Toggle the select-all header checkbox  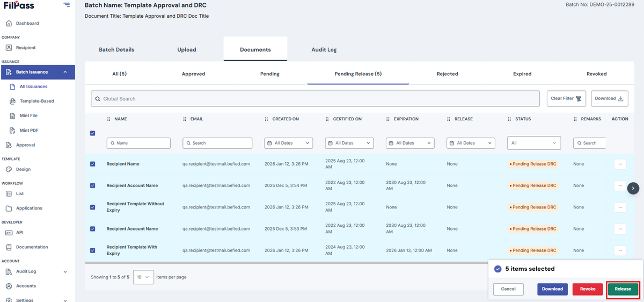point(92,133)
